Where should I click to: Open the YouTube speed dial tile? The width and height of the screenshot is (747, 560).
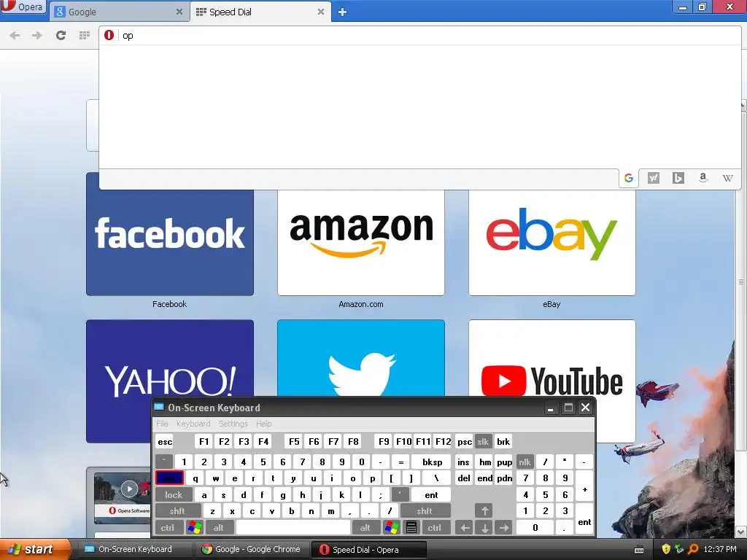pyautogui.click(x=551, y=358)
